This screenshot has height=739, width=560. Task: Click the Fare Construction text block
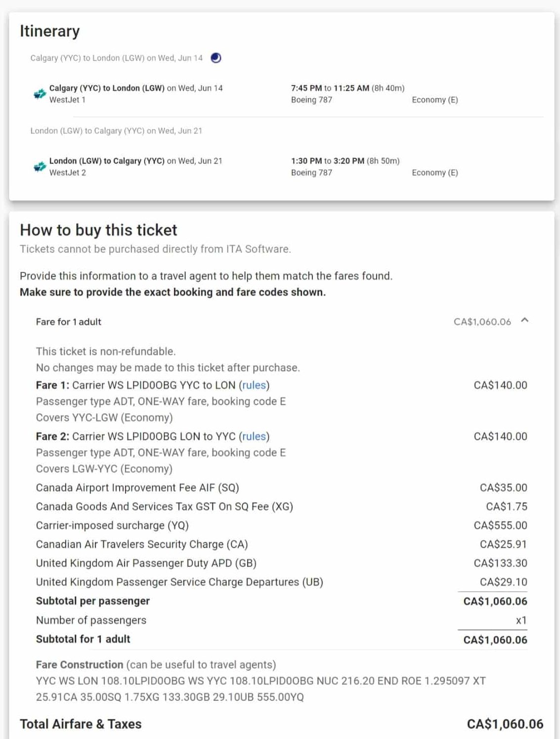(x=260, y=689)
